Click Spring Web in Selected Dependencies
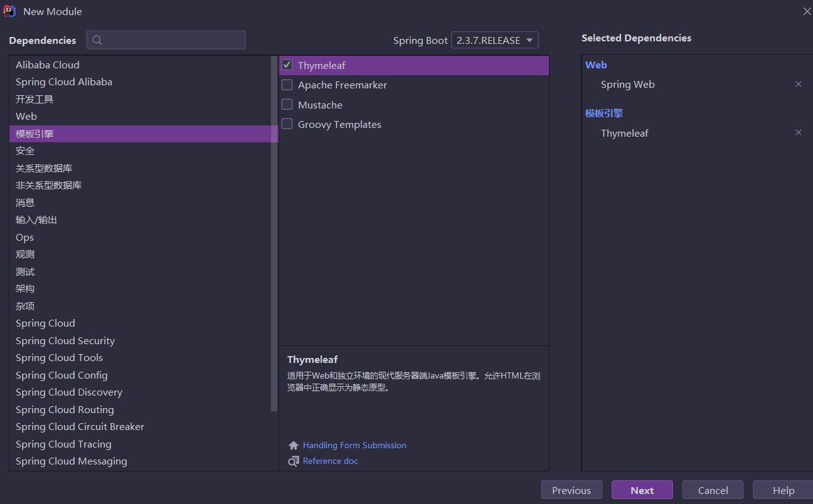This screenshot has height=504, width=813. 628,85
